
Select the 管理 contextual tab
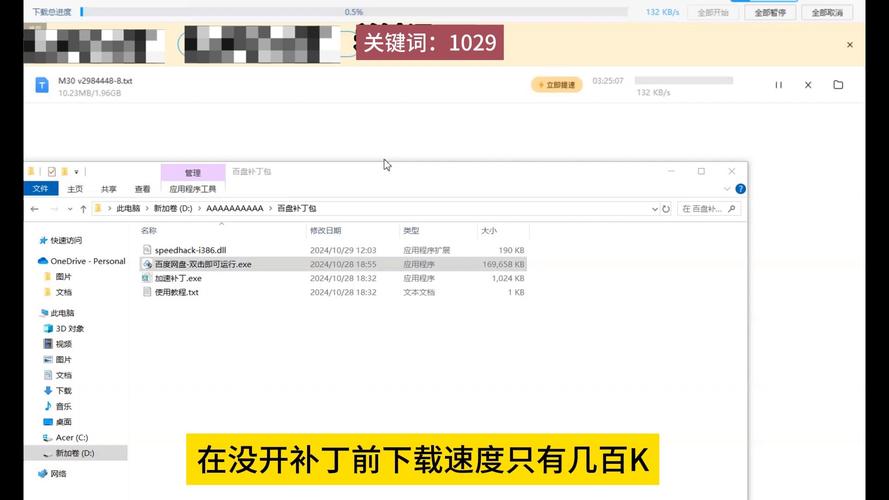(193, 172)
